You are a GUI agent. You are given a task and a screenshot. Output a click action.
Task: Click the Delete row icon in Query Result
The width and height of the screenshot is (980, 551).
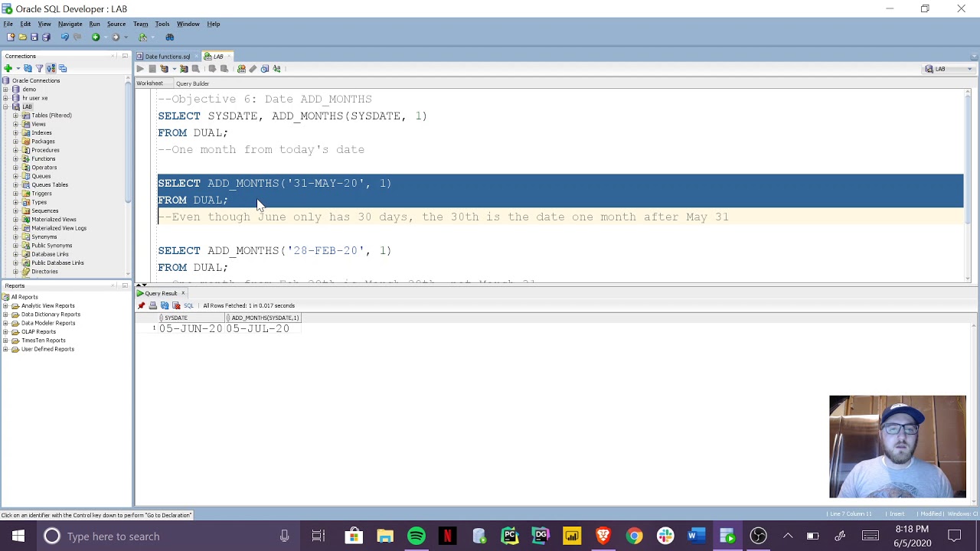pyautogui.click(x=175, y=305)
